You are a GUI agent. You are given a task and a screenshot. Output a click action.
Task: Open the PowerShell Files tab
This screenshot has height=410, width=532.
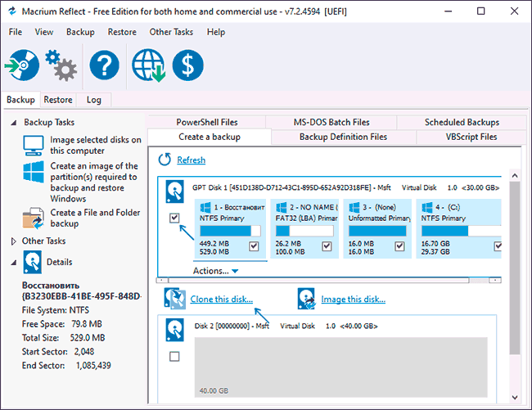[206, 123]
